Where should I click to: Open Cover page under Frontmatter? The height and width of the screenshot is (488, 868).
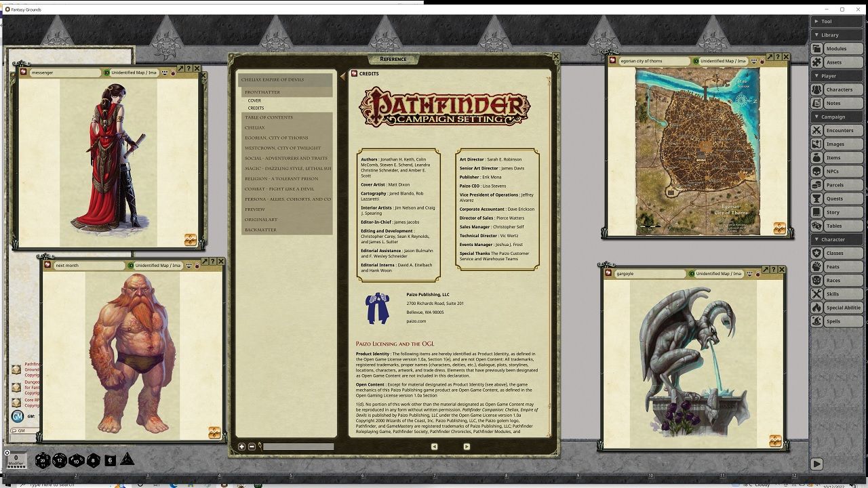254,100
